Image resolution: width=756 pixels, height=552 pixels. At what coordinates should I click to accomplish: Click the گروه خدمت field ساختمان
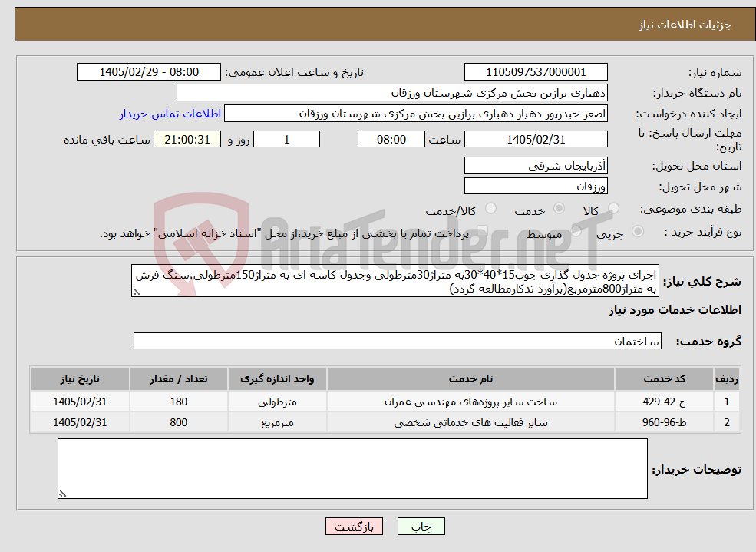click(x=398, y=341)
